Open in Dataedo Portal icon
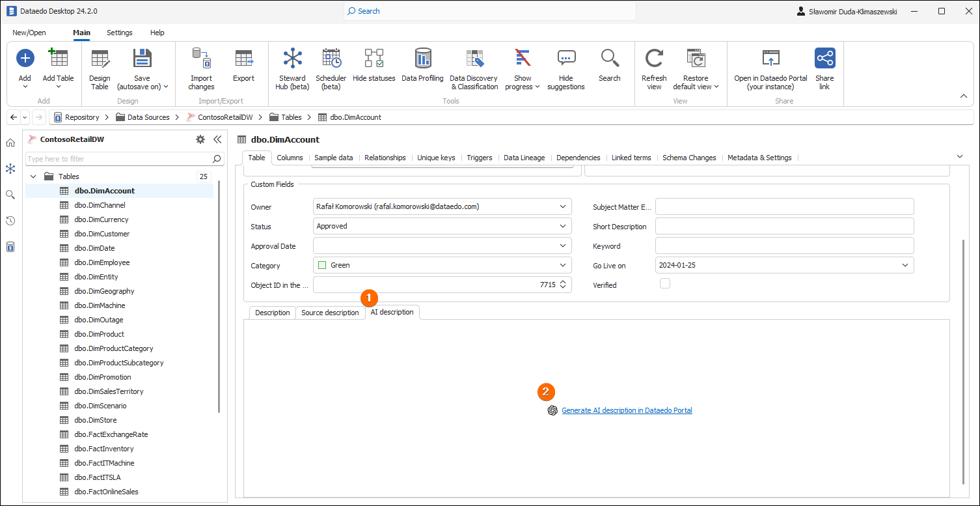This screenshot has height=506, width=980. tap(770, 58)
